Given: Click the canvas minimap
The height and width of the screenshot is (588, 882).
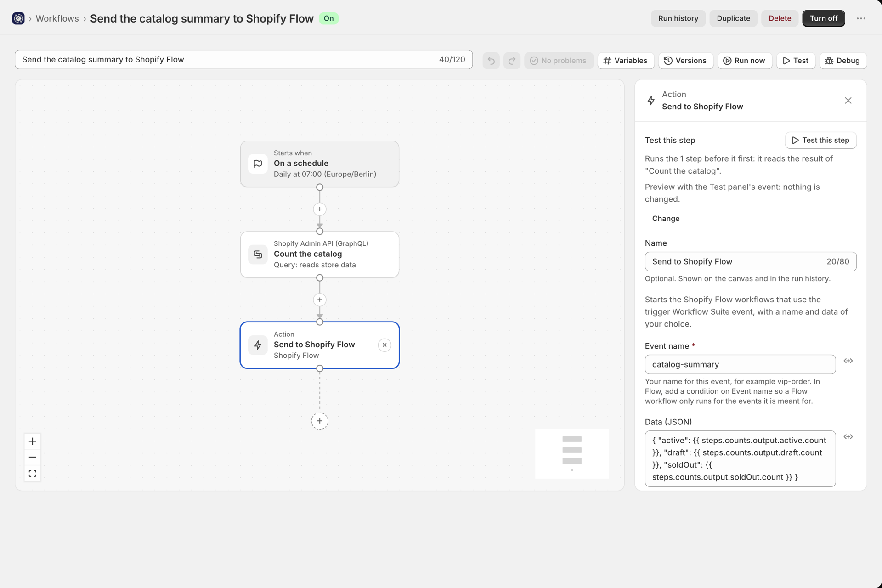Looking at the screenshot, I should coord(572,454).
